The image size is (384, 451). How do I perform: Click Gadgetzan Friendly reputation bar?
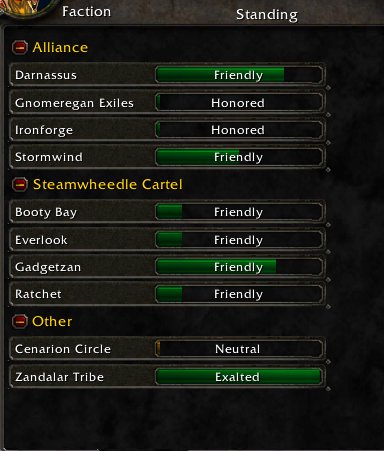pyautogui.click(x=239, y=267)
